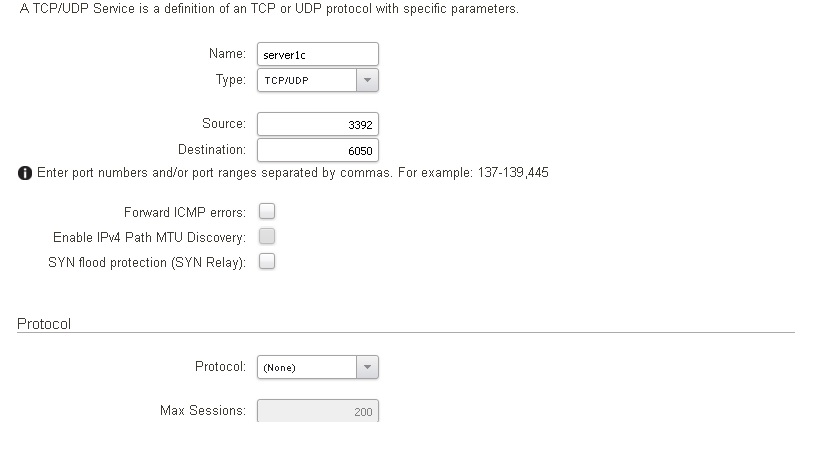Enable the Forward ICMP errors checkbox
This screenshot has height=460, width=819.
pos(267,211)
